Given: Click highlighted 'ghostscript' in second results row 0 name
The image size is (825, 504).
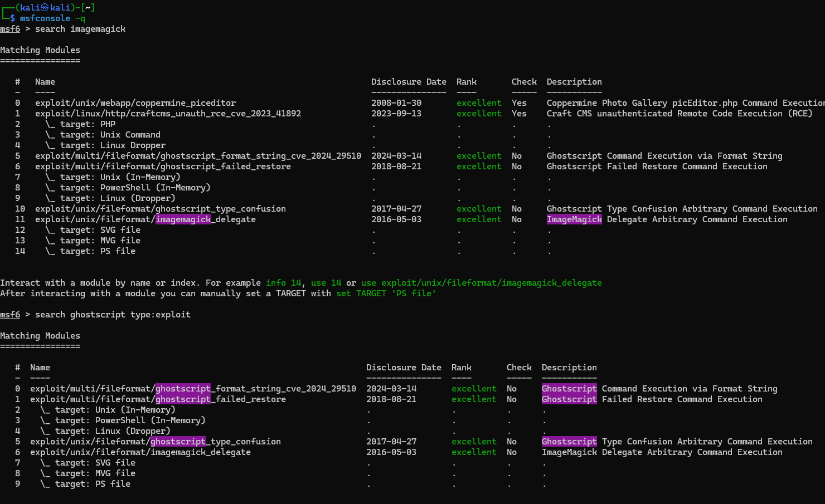Looking at the screenshot, I should [x=183, y=389].
